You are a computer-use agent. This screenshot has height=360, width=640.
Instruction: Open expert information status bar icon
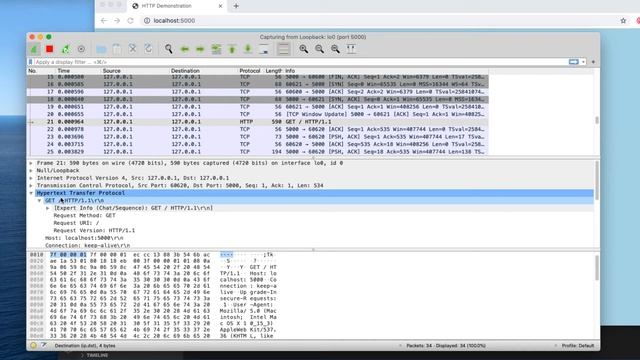pyautogui.click(x=33, y=345)
